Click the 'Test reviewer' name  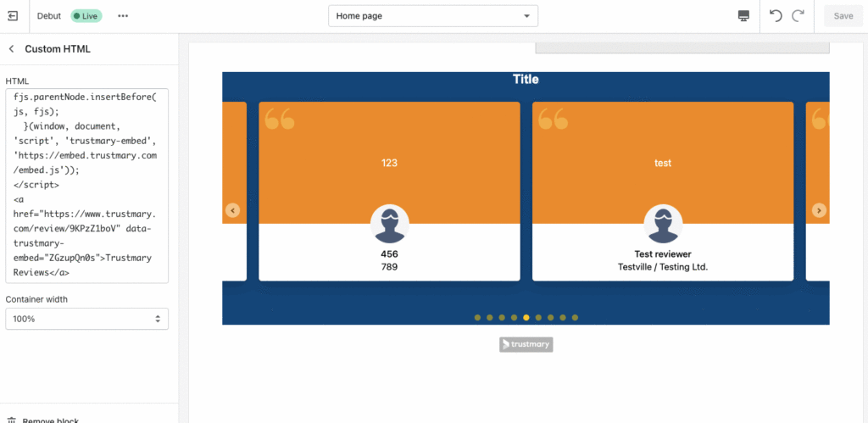(x=663, y=254)
